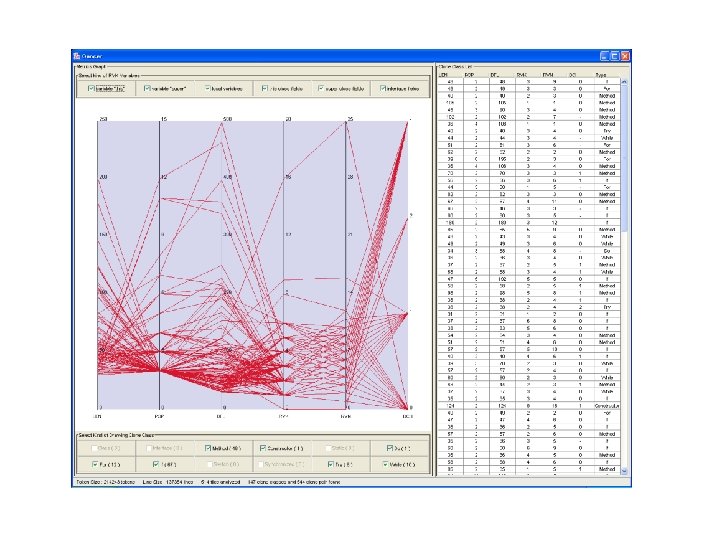This screenshot has height=540, width=720.
Task: Click the DFL axis in the metric graph
Action: [x=222, y=265]
